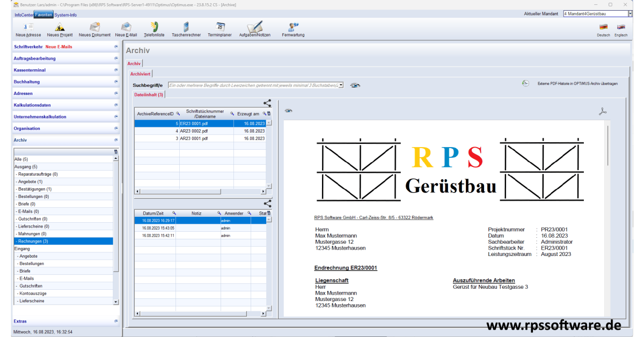This screenshot has height=337, width=644.
Task: Select the Eingang tree node
Action: click(x=63, y=249)
